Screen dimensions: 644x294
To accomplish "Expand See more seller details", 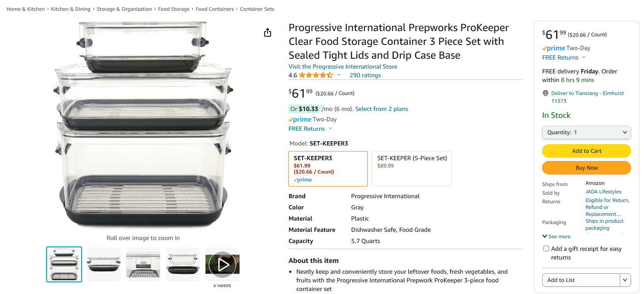I will click(556, 237).
